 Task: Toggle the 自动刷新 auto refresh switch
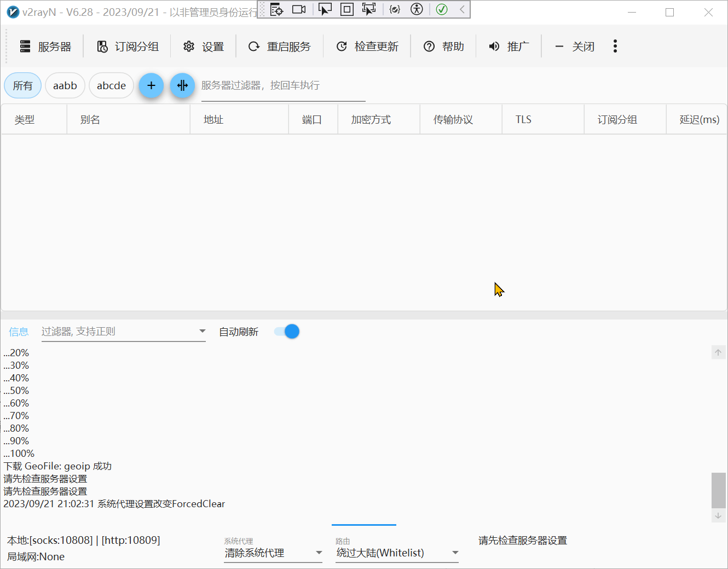[x=287, y=332]
